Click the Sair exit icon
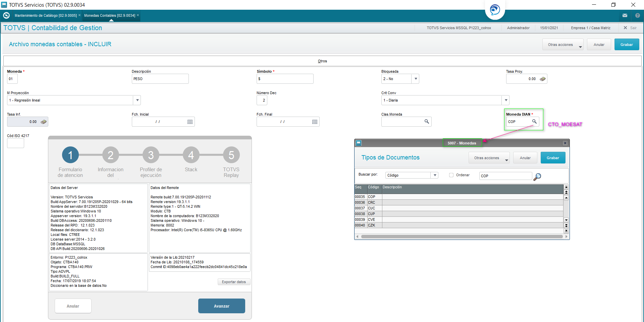This screenshot has height=322, width=644. click(x=625, y=28)
